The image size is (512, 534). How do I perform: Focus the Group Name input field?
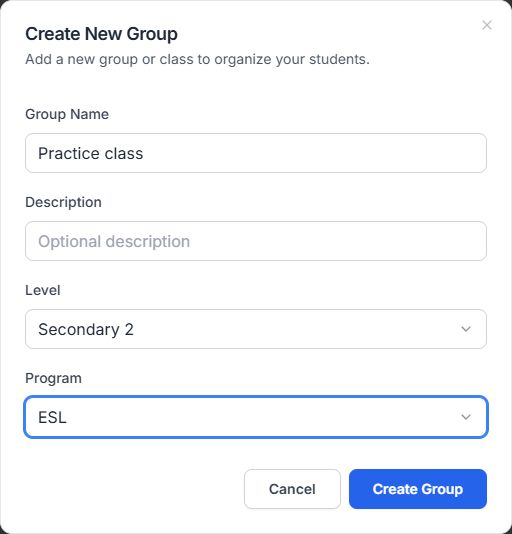pyautogui.click(x=256, y=153)
